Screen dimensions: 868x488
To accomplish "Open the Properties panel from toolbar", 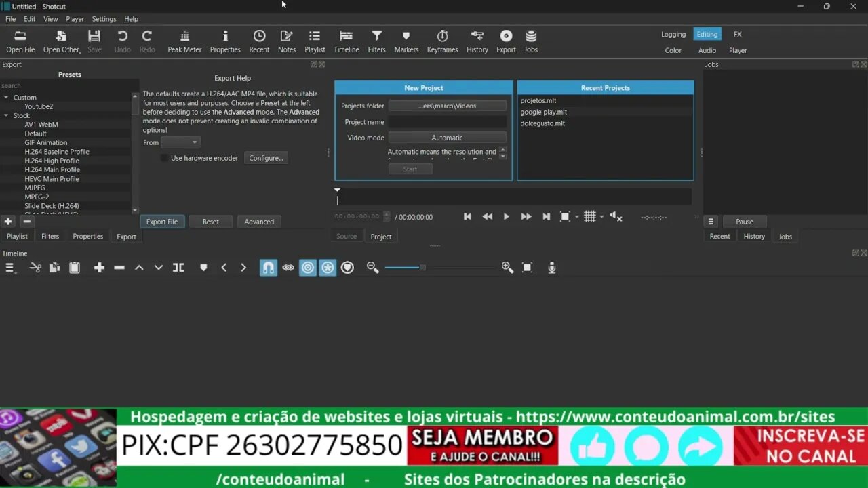I will click(x=225, y=41).
